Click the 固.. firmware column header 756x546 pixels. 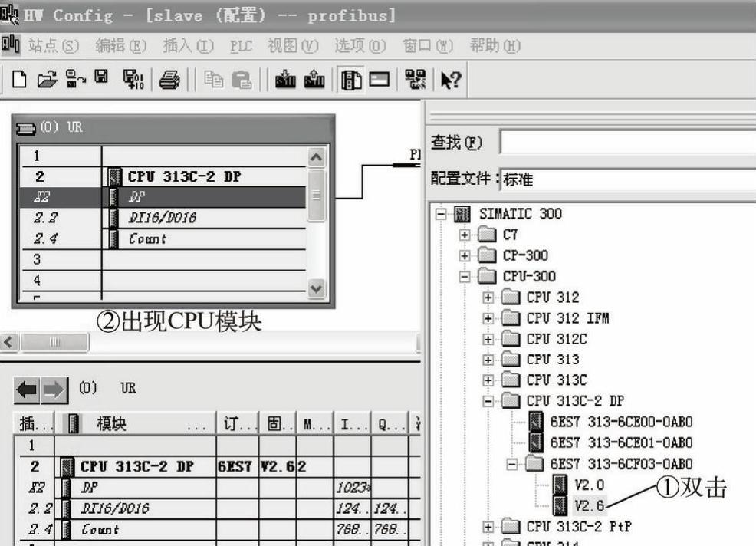[x=278, y=423]
